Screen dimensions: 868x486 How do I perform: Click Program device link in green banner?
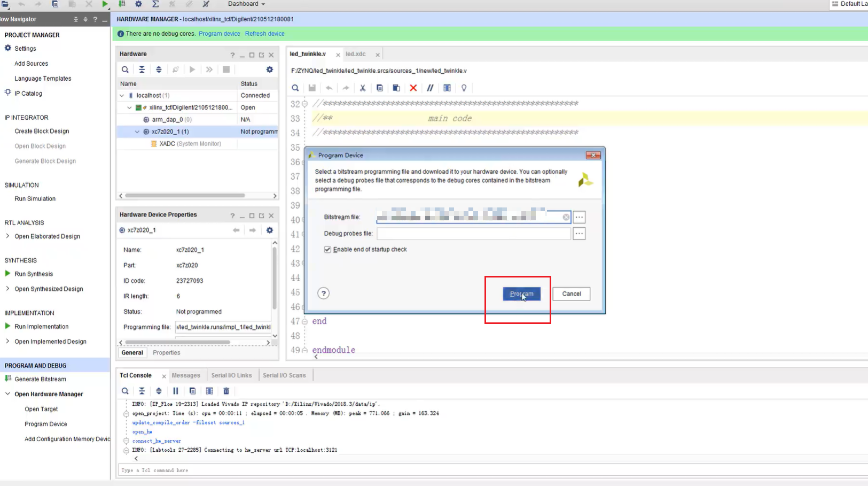220,34
